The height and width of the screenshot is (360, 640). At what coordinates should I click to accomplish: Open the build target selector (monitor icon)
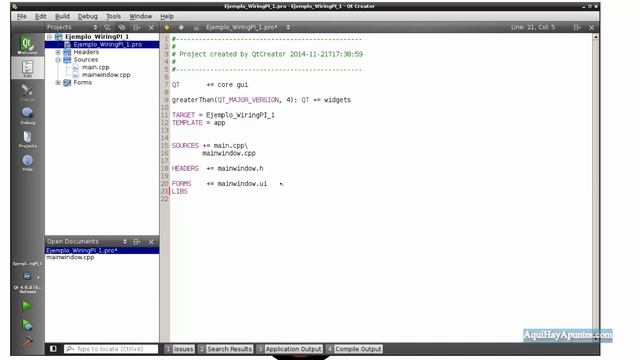point(27,276)
